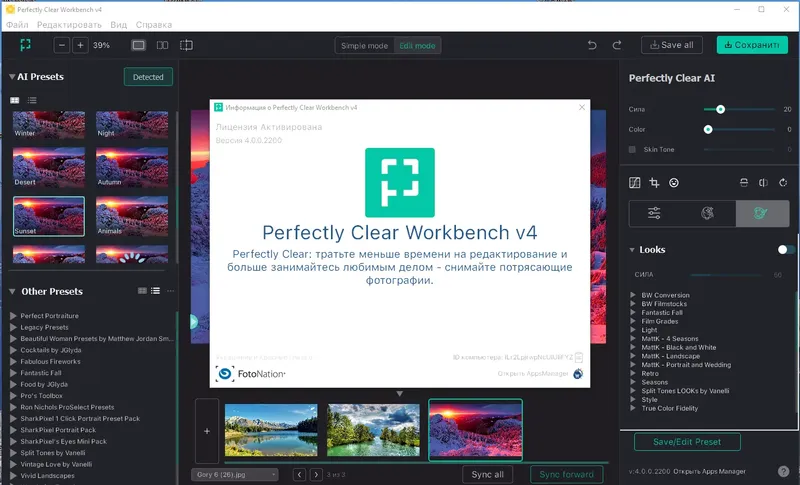The height and width of the screenshot is (485, 800).
Task: Toggle the Looks switch
Action: (786, 249)
